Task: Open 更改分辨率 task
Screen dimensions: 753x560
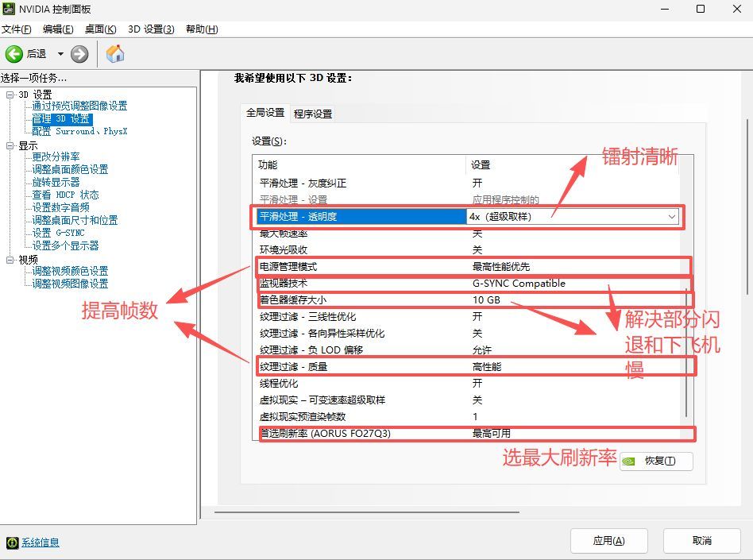Action: (x=56, y=156)
